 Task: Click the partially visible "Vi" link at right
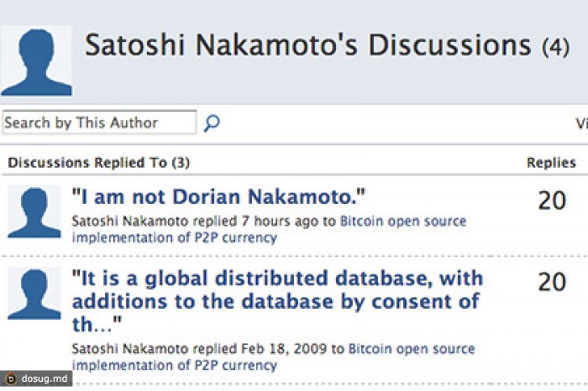(580, 123)
